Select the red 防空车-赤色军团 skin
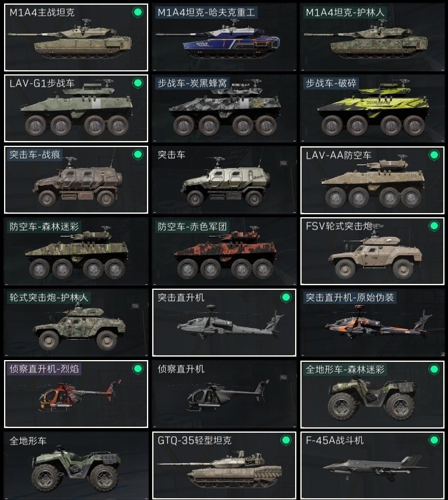This screenshot has width=448, height=500. (224, 251)
